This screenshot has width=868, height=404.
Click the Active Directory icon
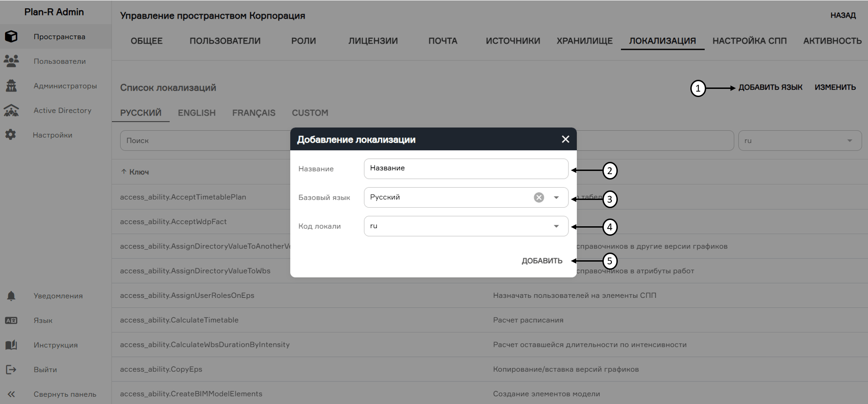point(11,110)
